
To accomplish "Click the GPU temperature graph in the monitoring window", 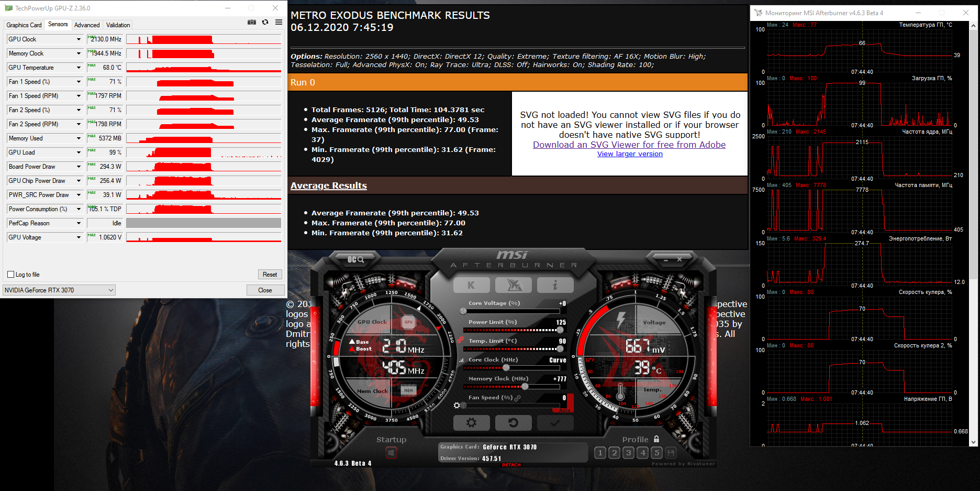I will tap(860, 50).
